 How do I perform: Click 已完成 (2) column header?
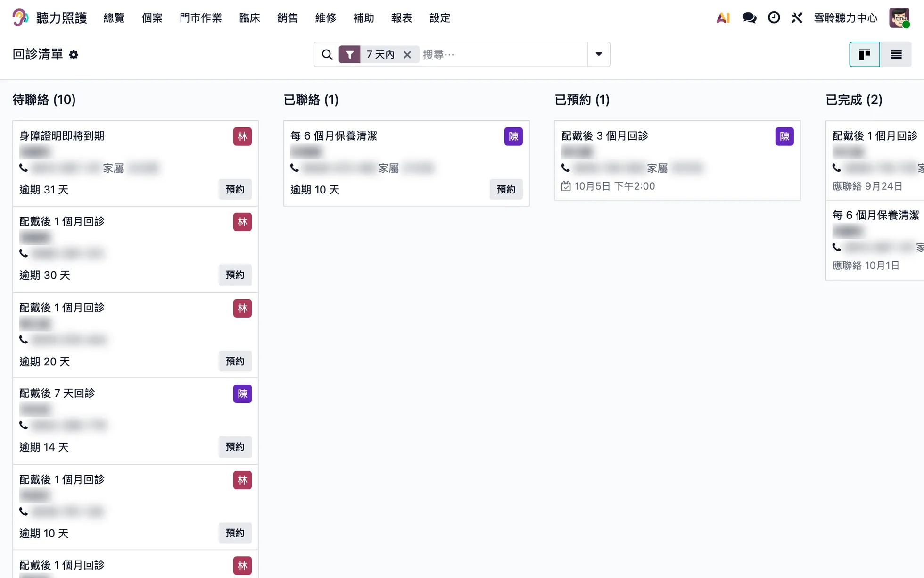click(x=854, y=100)
